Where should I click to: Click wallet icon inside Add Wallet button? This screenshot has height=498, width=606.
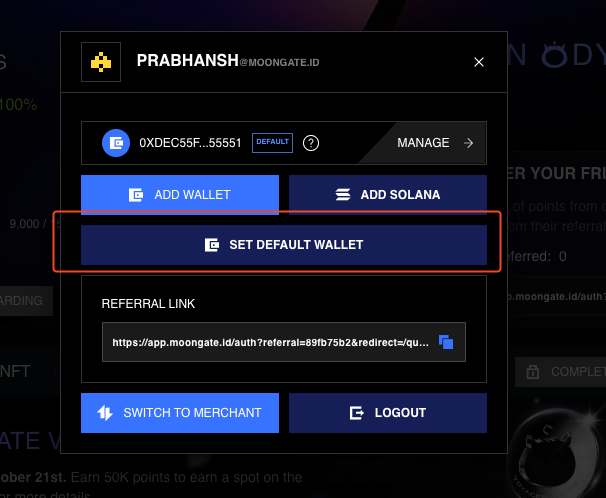click(136, 195)
